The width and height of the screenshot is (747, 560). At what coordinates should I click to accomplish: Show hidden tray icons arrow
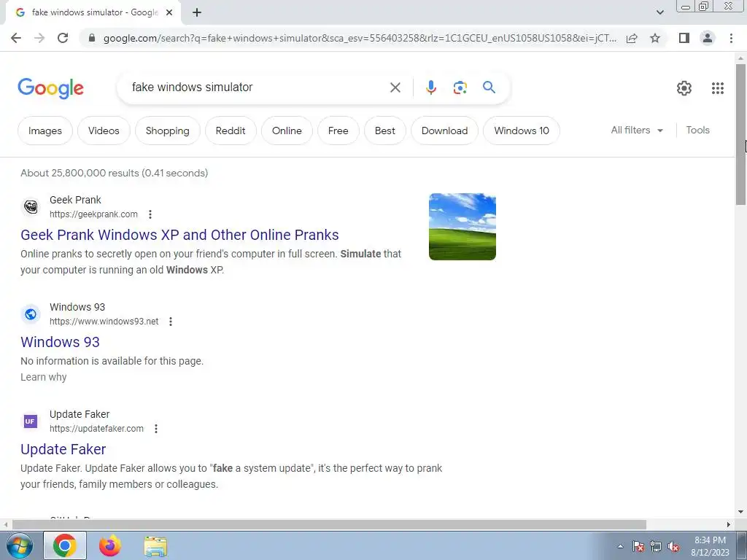tap(620, 547)
